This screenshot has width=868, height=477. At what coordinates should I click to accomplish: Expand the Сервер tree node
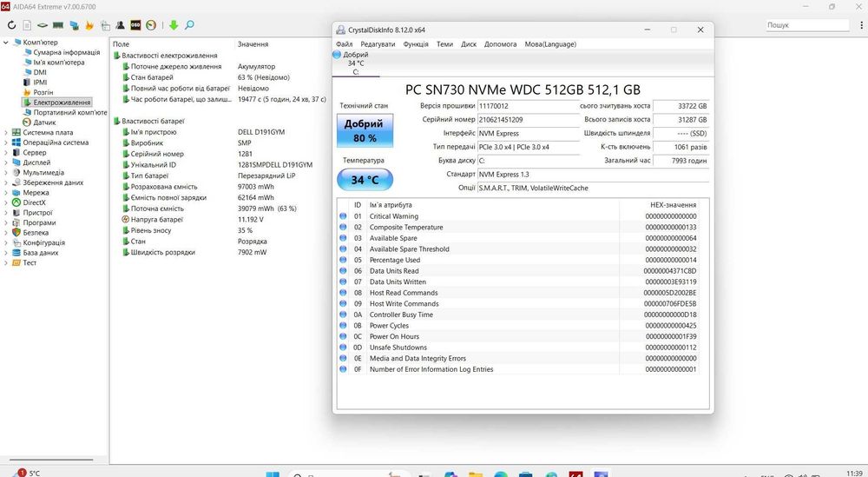click(5, 152)
